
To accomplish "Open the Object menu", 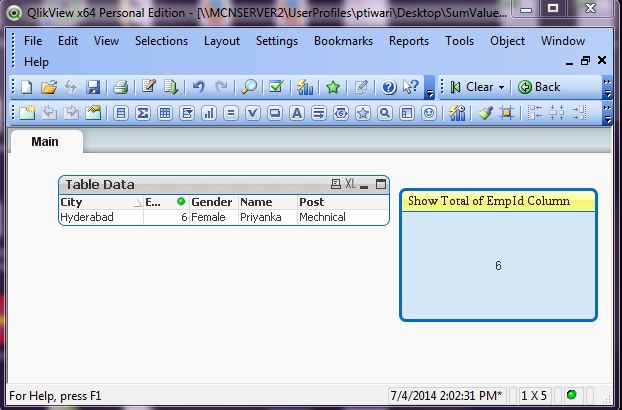I will point(507,41).
